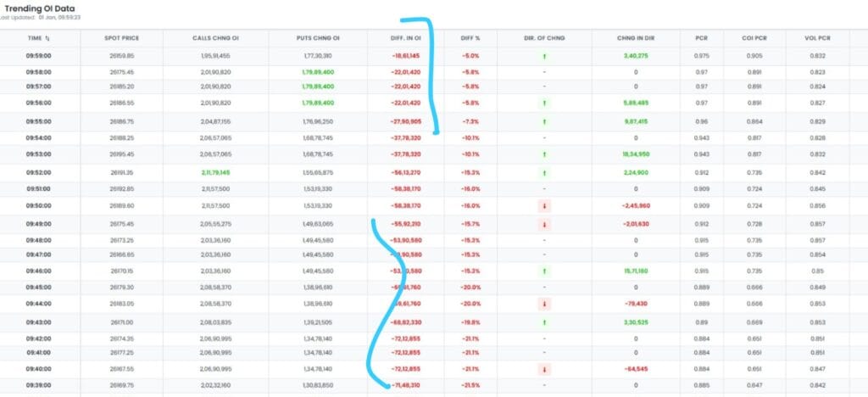Click the VOL PCR column header

click(x=817, y=38)
